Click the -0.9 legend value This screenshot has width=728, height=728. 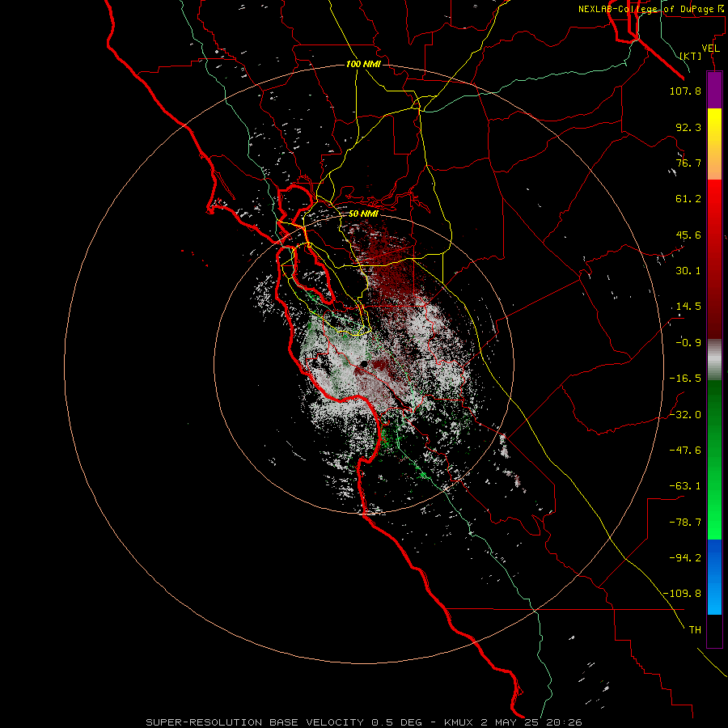coord(688,343)
